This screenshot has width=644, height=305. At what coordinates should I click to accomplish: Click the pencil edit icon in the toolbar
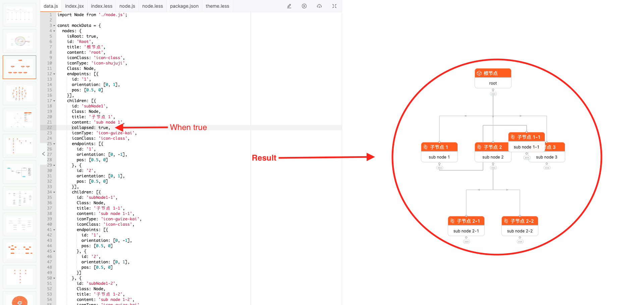point(289,6)
